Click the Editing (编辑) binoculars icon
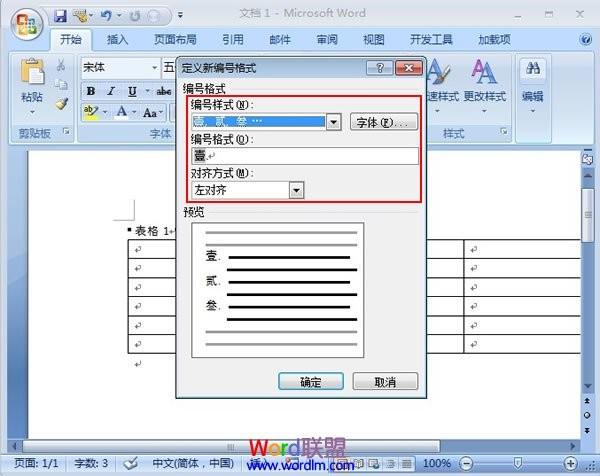 (x=533, y=69)
